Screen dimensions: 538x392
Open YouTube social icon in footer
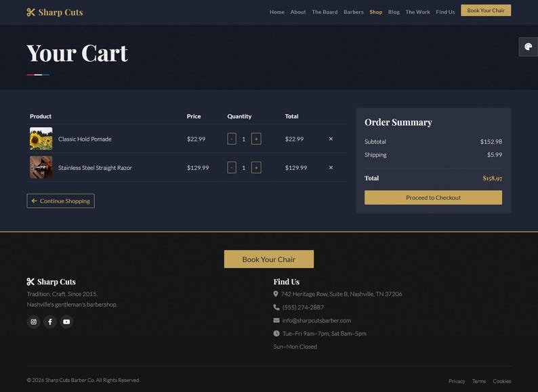point(66,322)
